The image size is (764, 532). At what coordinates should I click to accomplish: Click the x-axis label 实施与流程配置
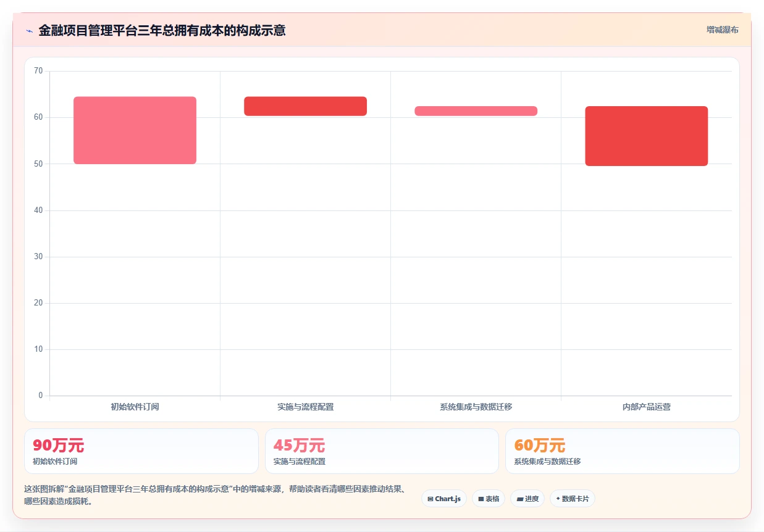(x=305, y=407)
